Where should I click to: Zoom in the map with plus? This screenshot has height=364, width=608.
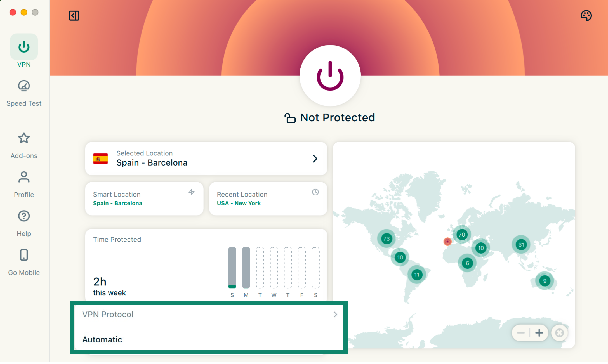(x=539, y=333)
